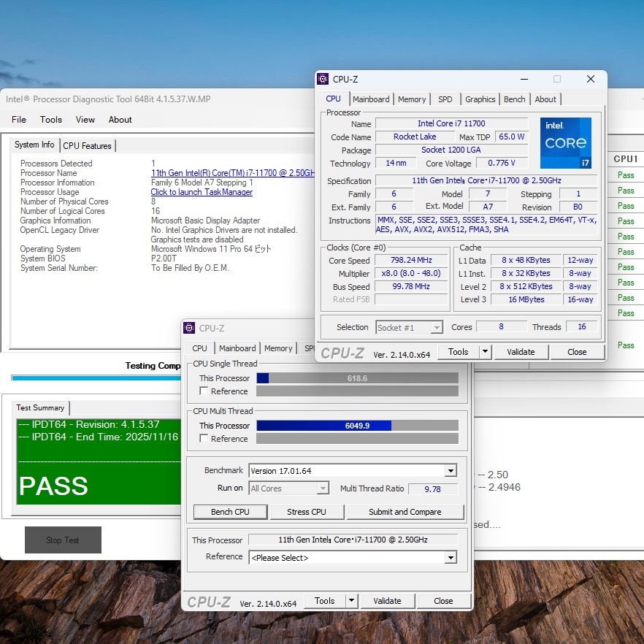Image resolution: width=644 pixels, height=644 pixels.
Task: Click the Intel Core i7 logo badge
Action: (x=566, y=143)
